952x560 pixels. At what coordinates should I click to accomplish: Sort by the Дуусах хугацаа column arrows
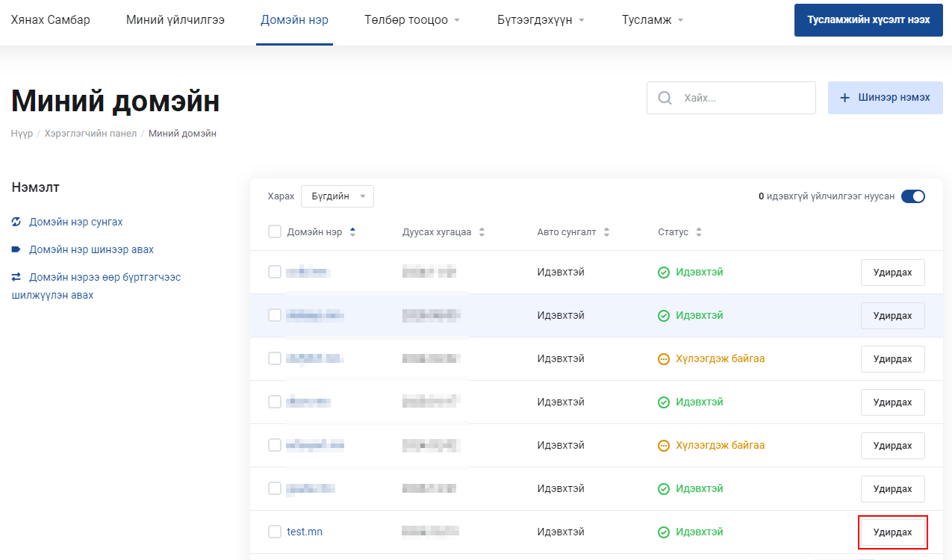click(482, 232)
